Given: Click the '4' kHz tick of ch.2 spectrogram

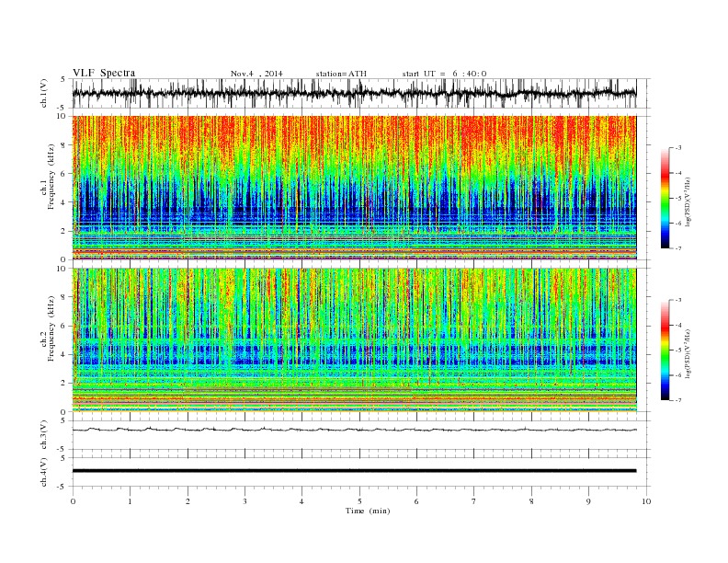Looking at the screenshot, I should pyautogui.click(x=64, y=354).
